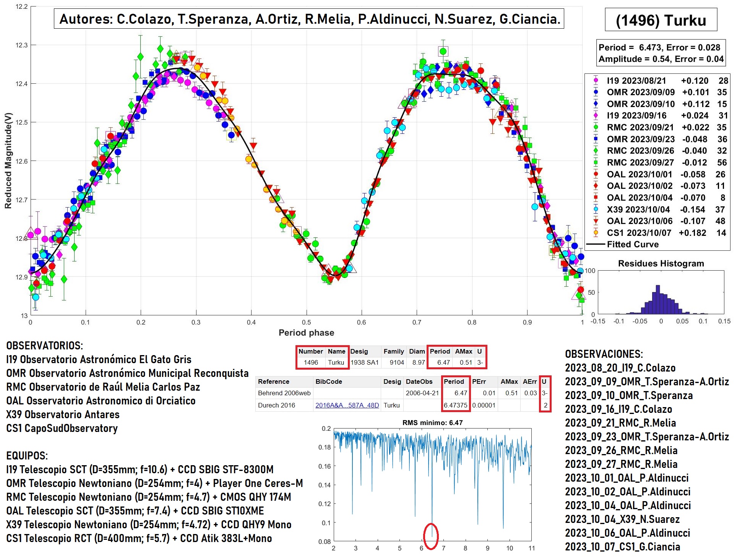Viewport: 737px width, 560px height.
Task: Click the 'Behrend 2006web' reference cell
Action: pos(284,393)
